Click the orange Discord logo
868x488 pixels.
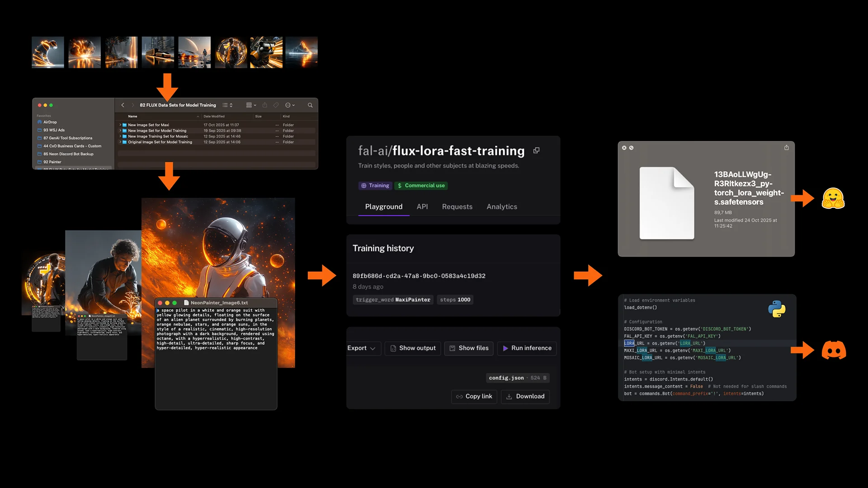tap(834, 350)
